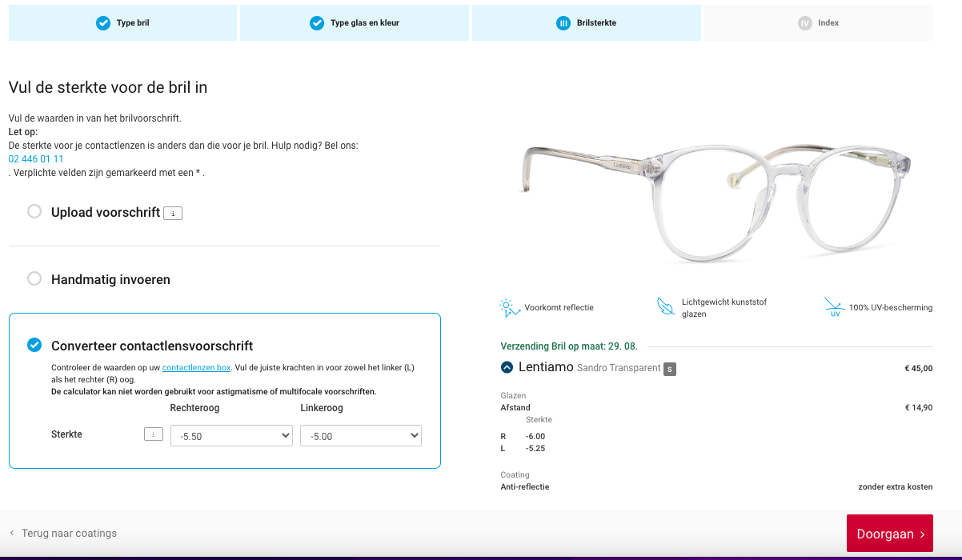Collapse the Lentiamo product details chevron

click(x=507, y=367)
